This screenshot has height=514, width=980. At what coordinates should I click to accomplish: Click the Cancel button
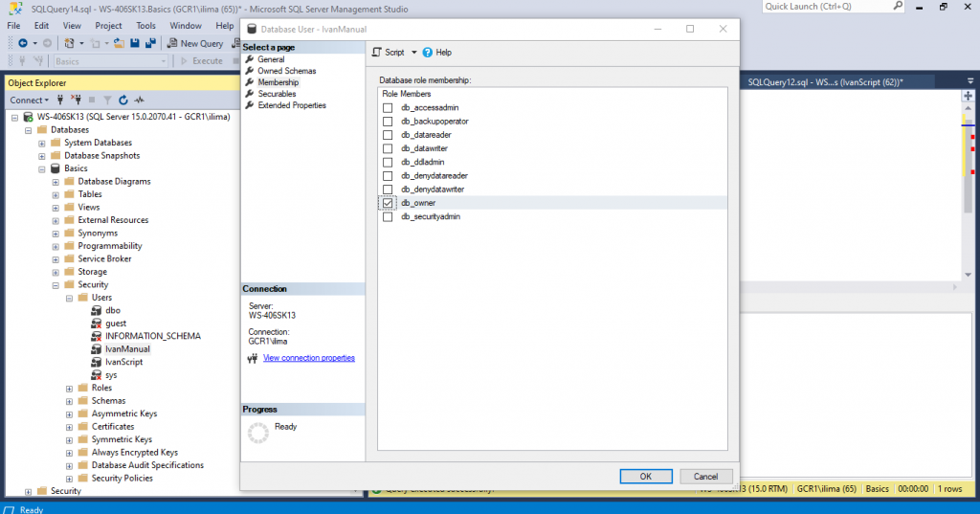click(x=705, y=477)
